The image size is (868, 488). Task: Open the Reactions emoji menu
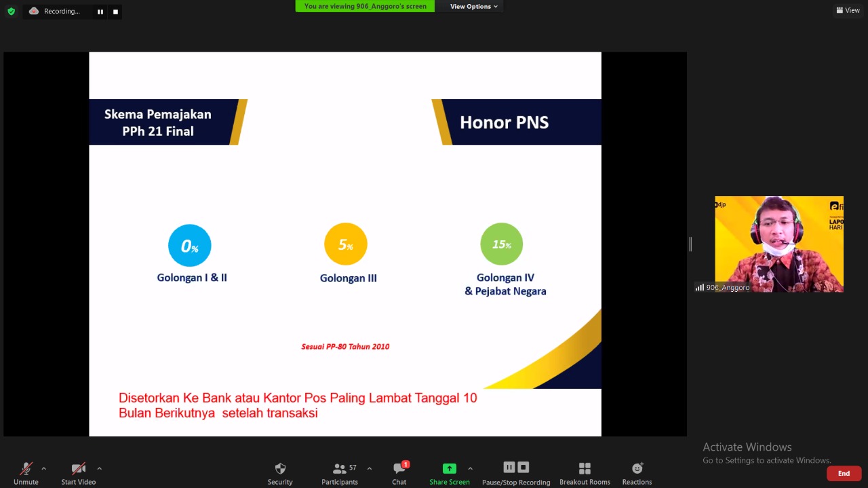637,472
